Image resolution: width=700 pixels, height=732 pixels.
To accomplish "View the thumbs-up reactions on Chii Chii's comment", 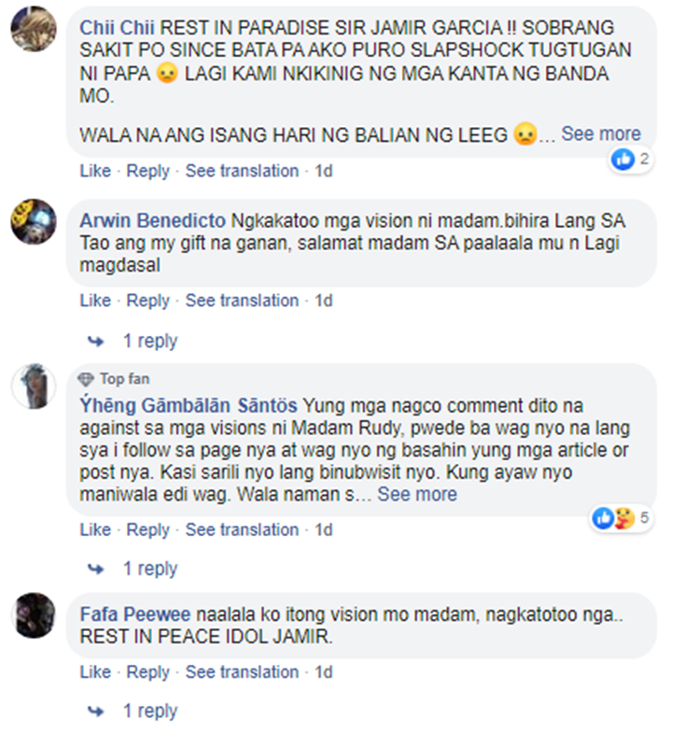I will tap(631, 159).
